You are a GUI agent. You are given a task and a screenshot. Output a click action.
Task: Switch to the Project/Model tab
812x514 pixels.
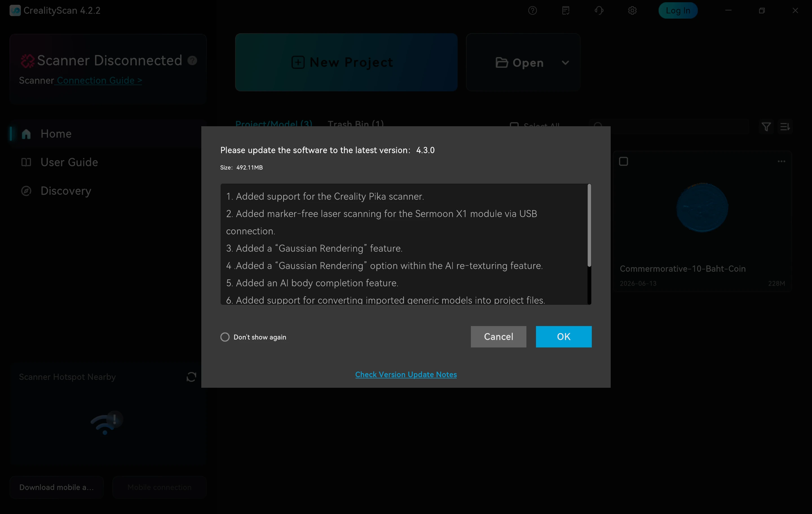point(274,124)
